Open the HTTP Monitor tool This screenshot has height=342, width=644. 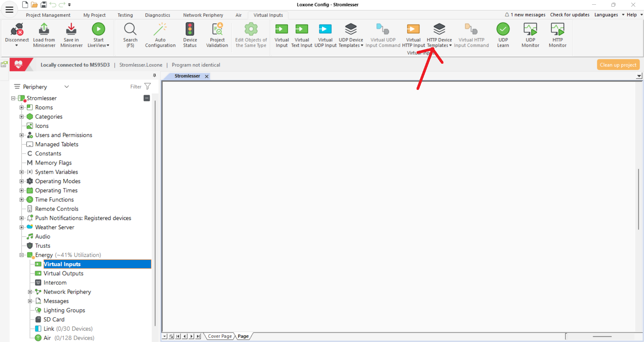coord(557,35)
